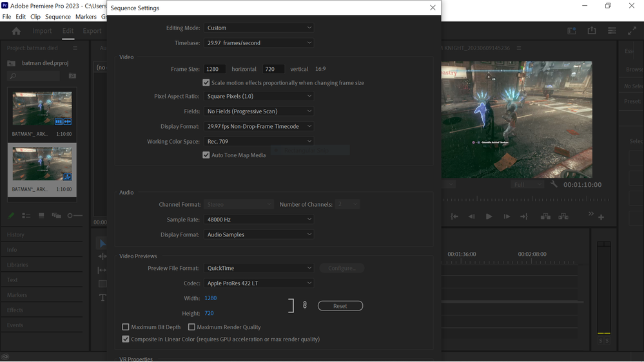Open the Codec dropdown showing Apple ProRes

click(x=259, y=283)
